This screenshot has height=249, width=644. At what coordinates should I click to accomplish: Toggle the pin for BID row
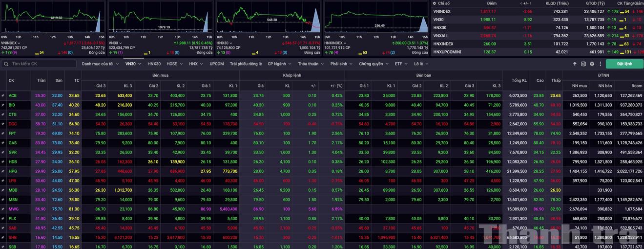point(3,105)
